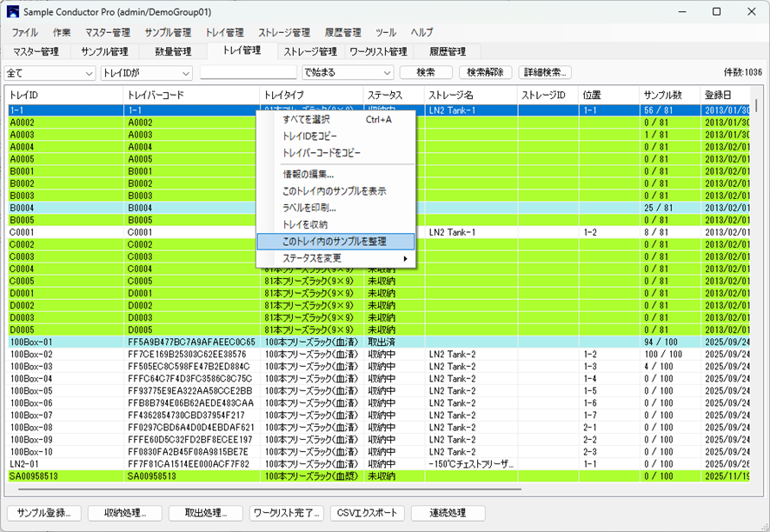Click the search text input field

click(x=248, y=73)
